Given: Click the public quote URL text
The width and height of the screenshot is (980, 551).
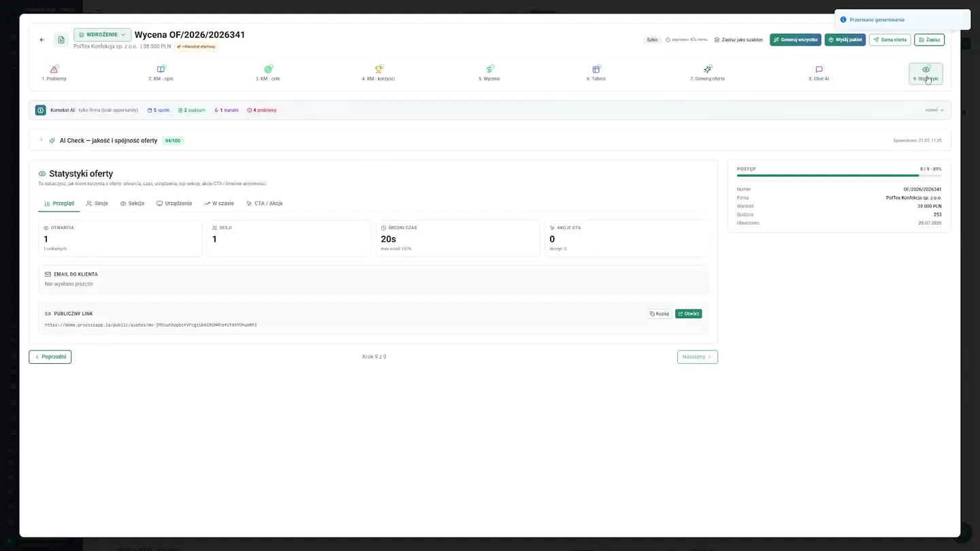Looking at the screenshot, I should [x=150, y=325].
